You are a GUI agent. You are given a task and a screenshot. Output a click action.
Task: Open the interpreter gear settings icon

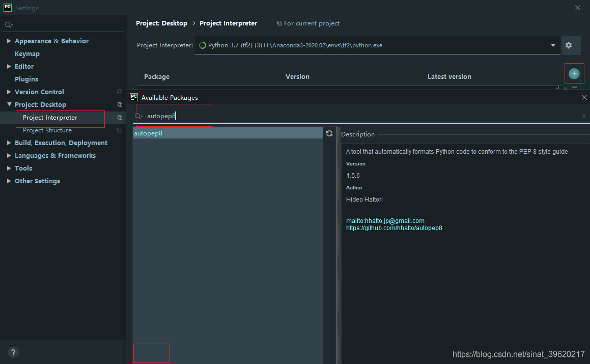569,45
